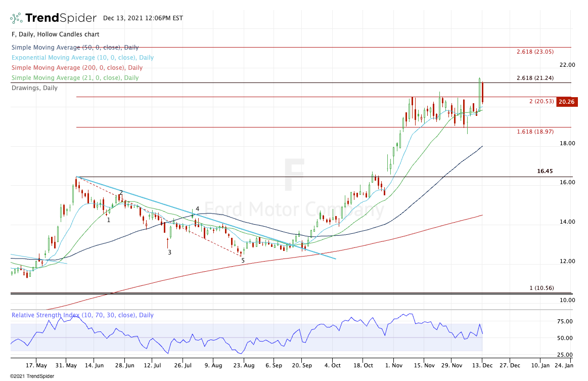588x381 pixels.
Task: Click the RSI 75.00 axis value
Action: (565, 322)
